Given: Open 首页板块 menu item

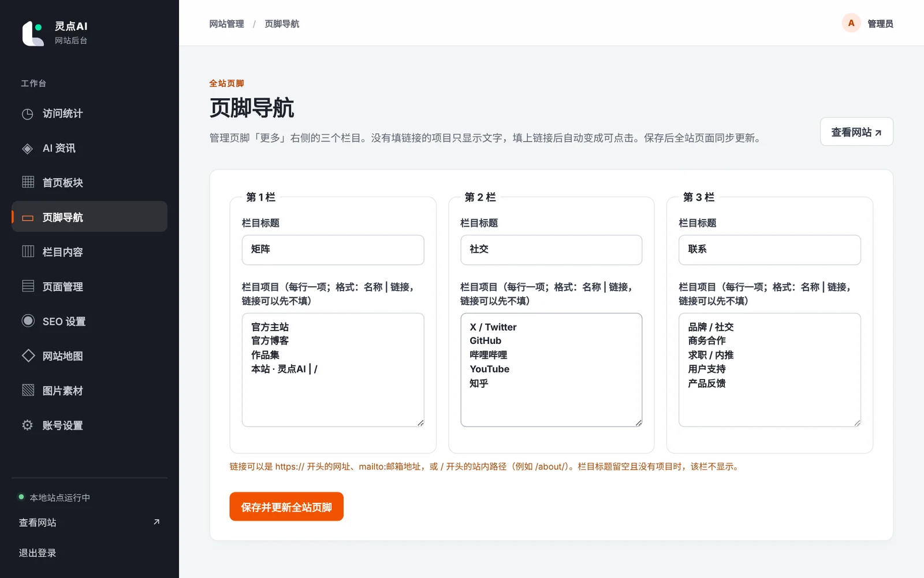Looking at the screenshot, I should click(90, 183).
